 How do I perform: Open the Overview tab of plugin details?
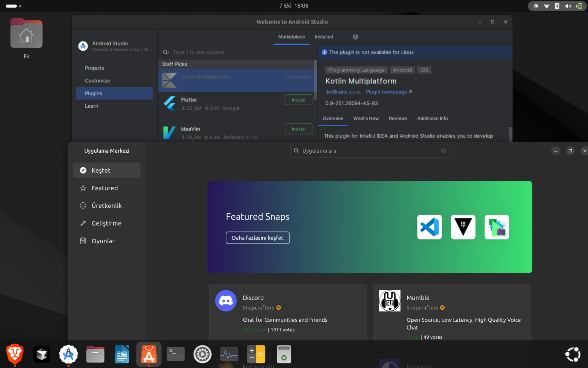point(333,119)
